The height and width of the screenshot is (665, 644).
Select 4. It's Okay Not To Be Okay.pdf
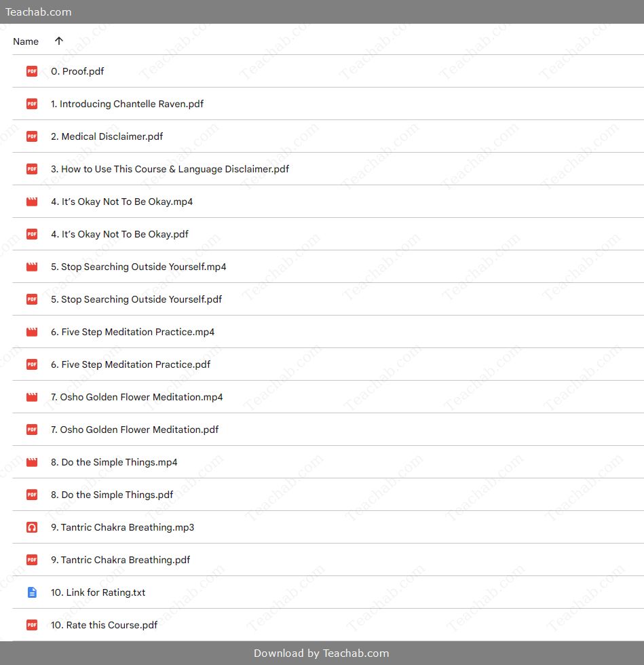pyautogui.click(x=119, y=234)
